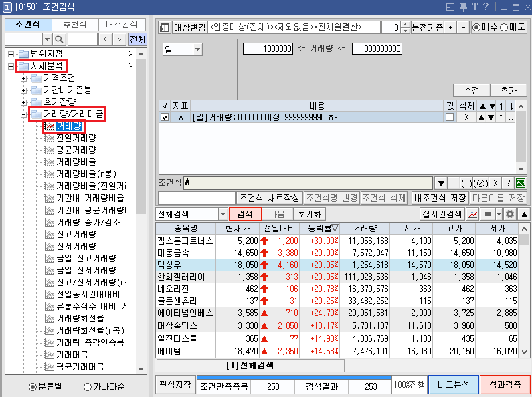Toggle the 값 checkbox for condition A

[x=450, y=117]
